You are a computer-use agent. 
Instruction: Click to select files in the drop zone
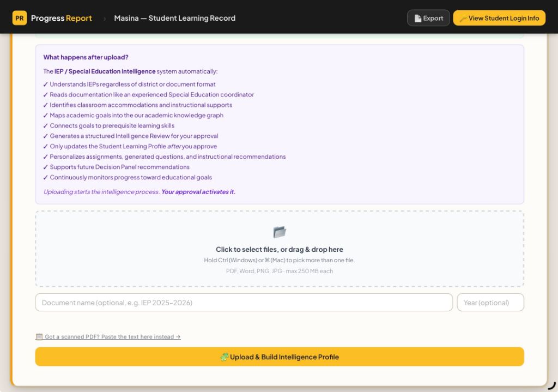click(280, 249)
